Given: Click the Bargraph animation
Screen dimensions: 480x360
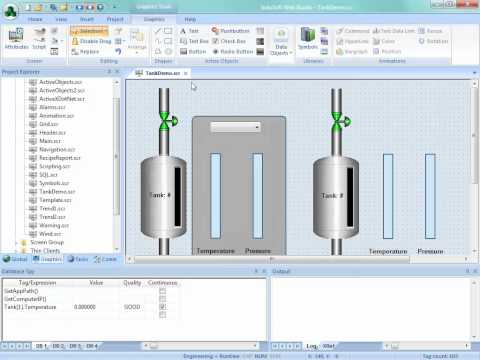Looking at the screenshot, I should coord(352,52).
